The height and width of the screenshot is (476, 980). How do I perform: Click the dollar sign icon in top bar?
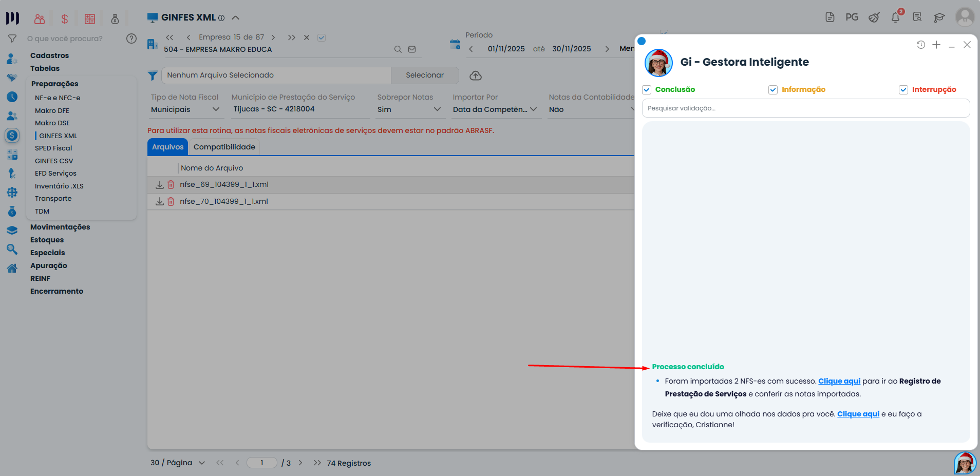point(65,19)
